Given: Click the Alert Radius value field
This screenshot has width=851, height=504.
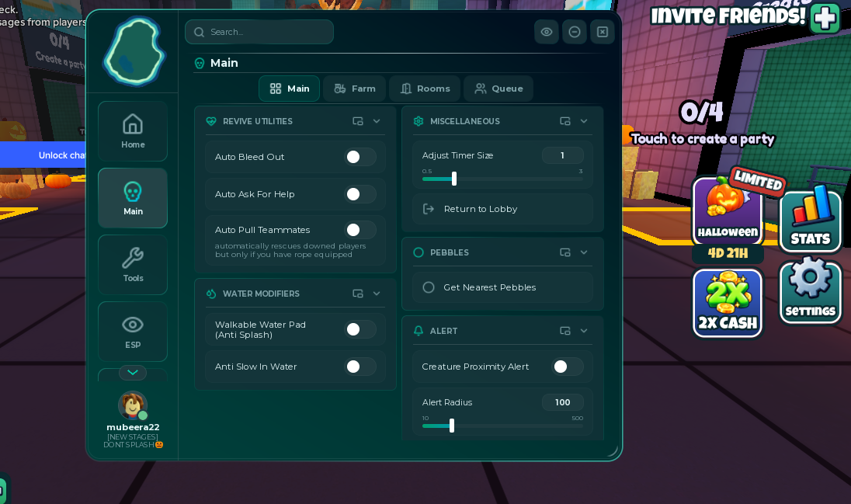Looking at the screenshot, I should coord(563,402).
